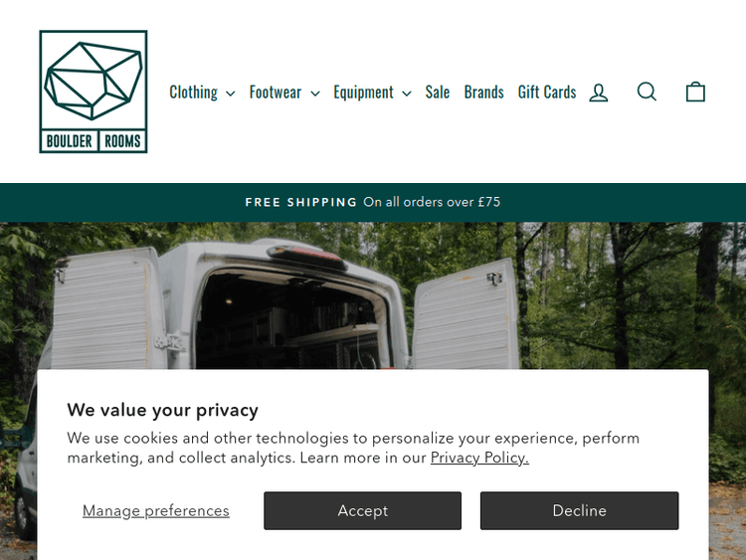Accept the cookie consent

click(362, 510)
